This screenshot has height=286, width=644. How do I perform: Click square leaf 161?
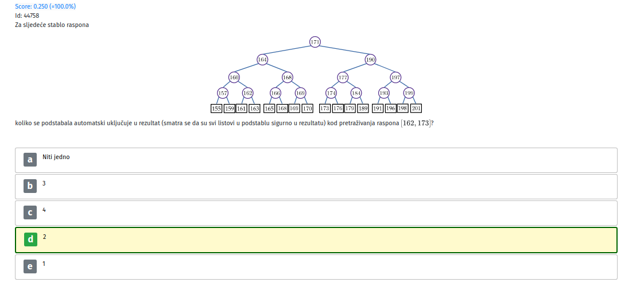pos(242,109)
